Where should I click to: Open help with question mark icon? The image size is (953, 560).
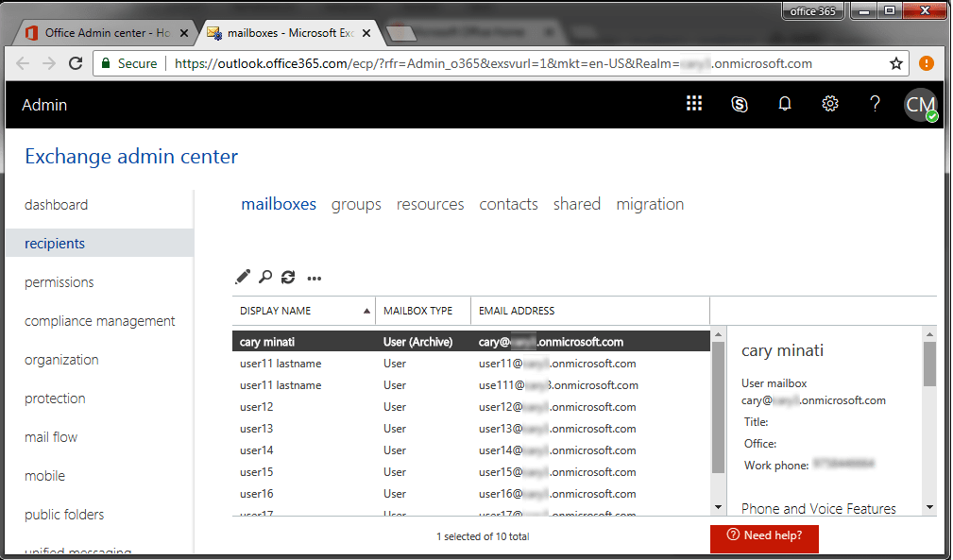(875, 104)
